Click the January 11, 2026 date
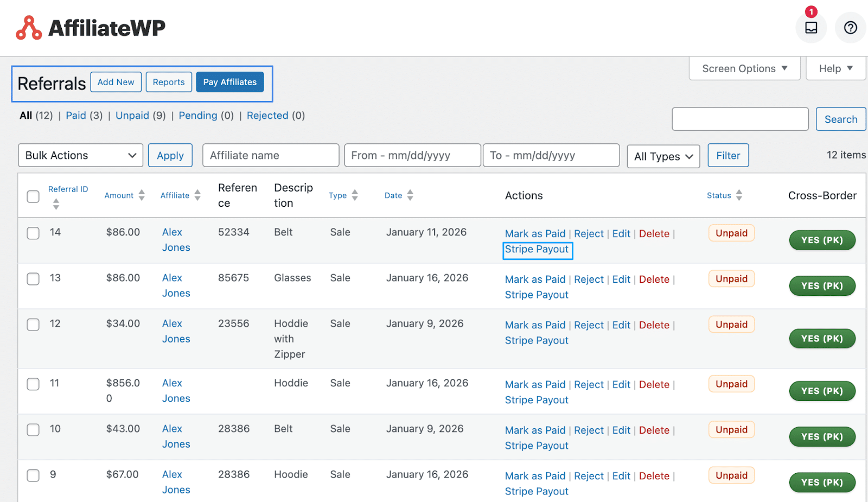868x502 pixels. tap(426, 232)
